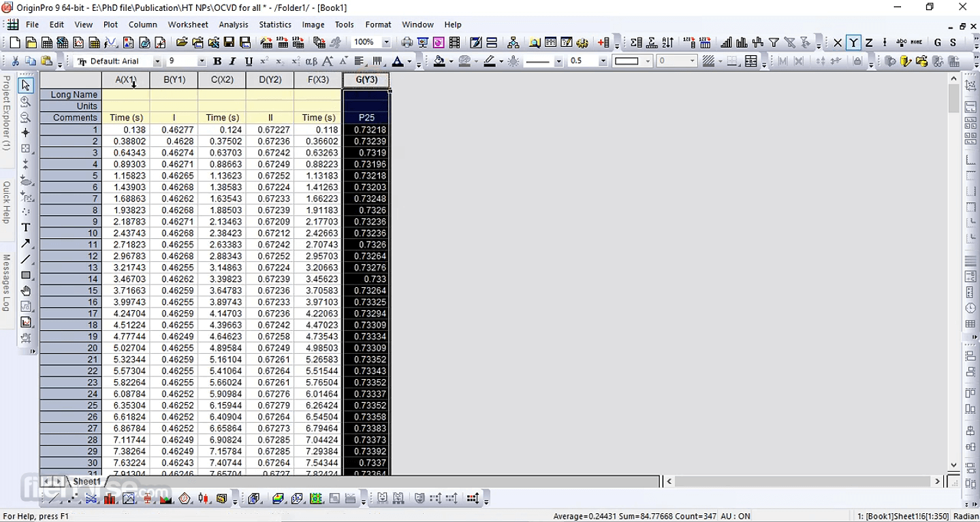Viewport: 980px width, 522px height.
Task: Click the P25 comment cell
Action: tap(366, 118)
